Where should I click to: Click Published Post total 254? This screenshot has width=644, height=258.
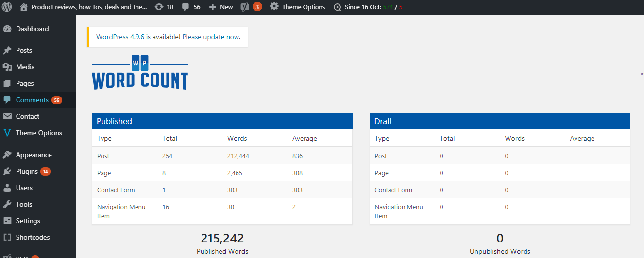(168, 156)
